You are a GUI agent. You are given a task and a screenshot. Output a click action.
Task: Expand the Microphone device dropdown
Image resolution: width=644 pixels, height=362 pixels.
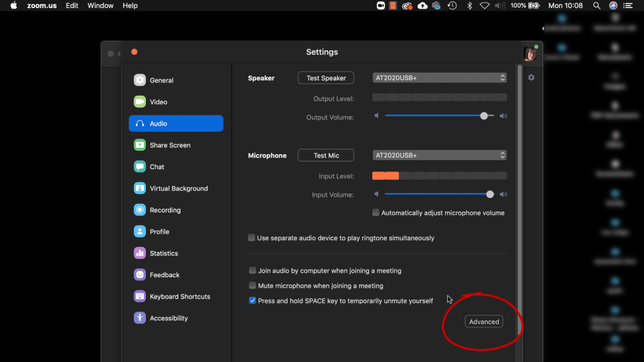point(439,155)
